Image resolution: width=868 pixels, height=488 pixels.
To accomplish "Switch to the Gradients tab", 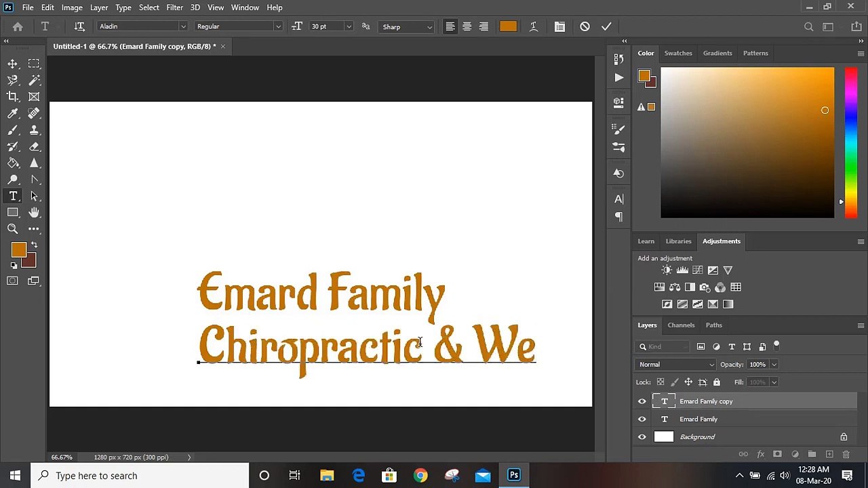I will click(x=717, y=54).
